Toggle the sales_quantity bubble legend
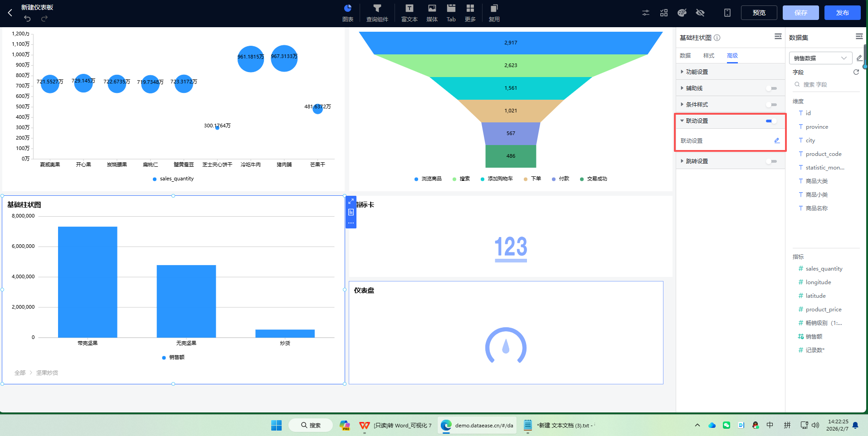The height and width of the screenshot is (436, 868). coord(173,179)
